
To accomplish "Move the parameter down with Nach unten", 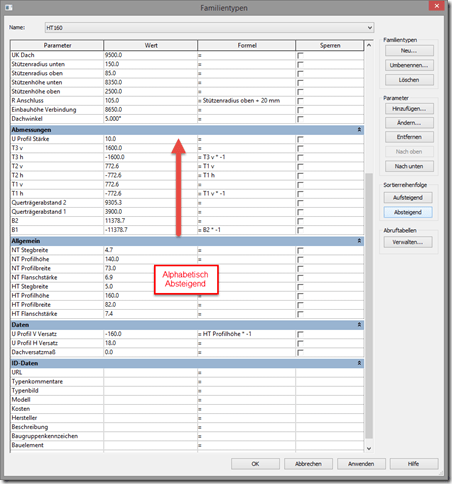I will click(x=409, y=166).
